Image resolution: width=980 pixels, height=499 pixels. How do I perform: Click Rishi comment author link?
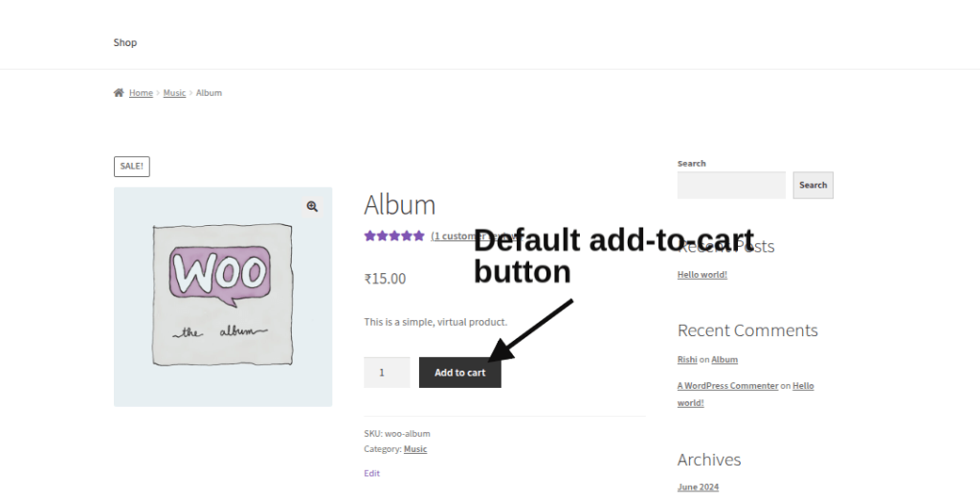click(687, 359)
